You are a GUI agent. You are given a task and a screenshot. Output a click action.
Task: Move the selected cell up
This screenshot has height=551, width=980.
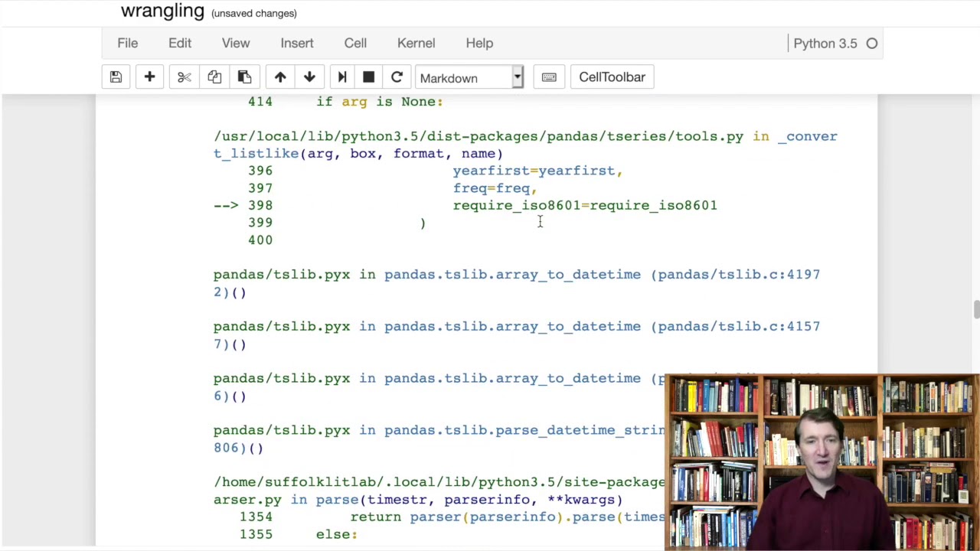pos(280,77)
